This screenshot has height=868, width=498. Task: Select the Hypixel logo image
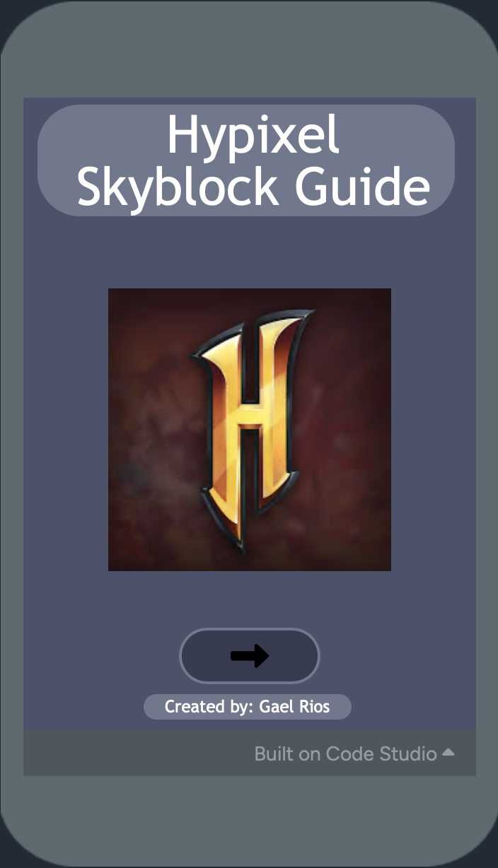tap(250, 430)
